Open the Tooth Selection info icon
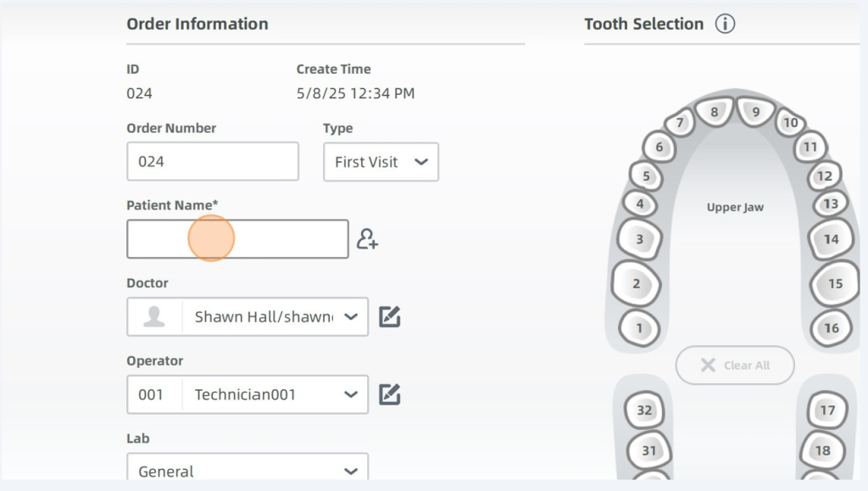 coord(724,24)
